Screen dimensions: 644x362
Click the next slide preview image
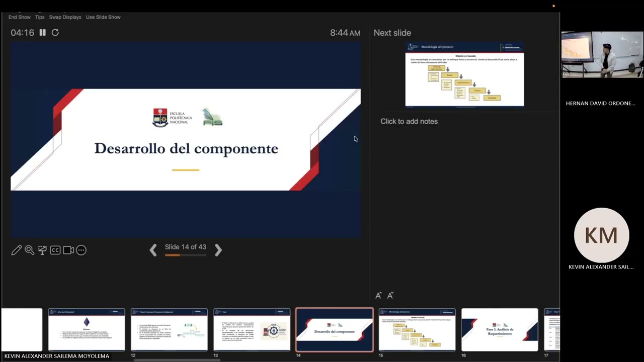[464, 75]
